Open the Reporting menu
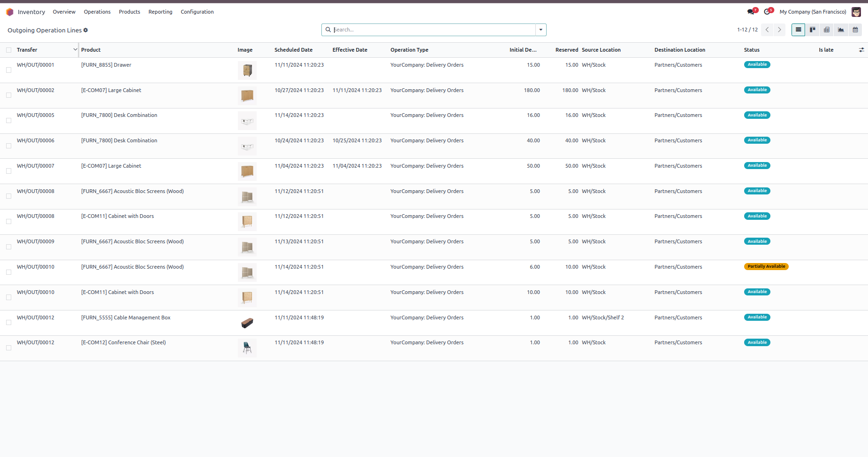Viewport: 868px width, 457px height. 160,12
